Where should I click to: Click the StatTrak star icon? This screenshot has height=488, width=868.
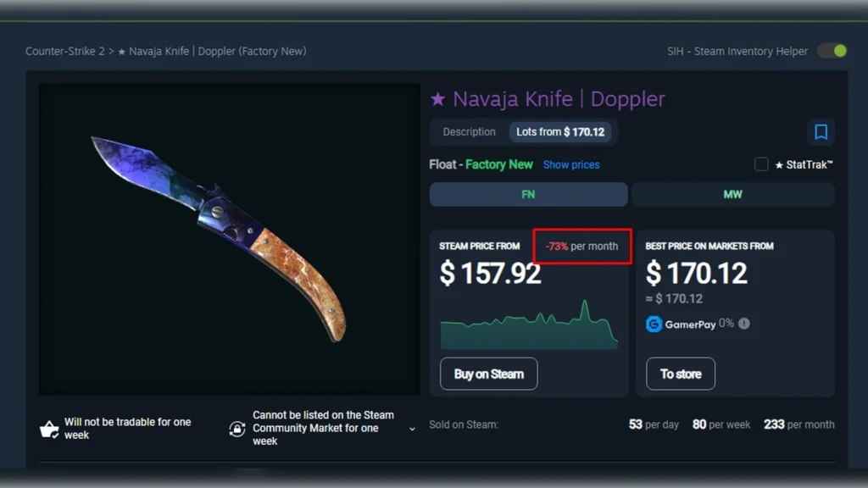[x=779, y=165]
